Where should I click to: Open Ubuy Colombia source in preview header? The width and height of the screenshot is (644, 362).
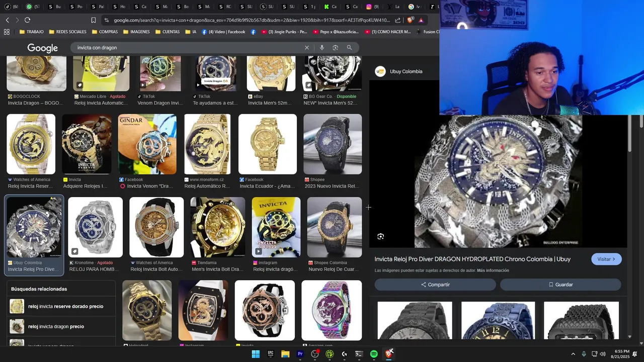[x=399, y=71]
